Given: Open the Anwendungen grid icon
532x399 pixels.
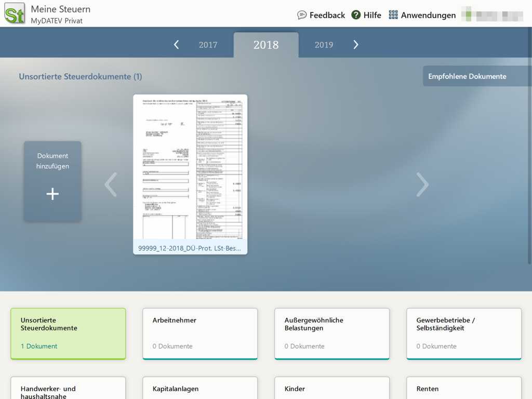Looking at the screenshot, I should tap(393, 15).
